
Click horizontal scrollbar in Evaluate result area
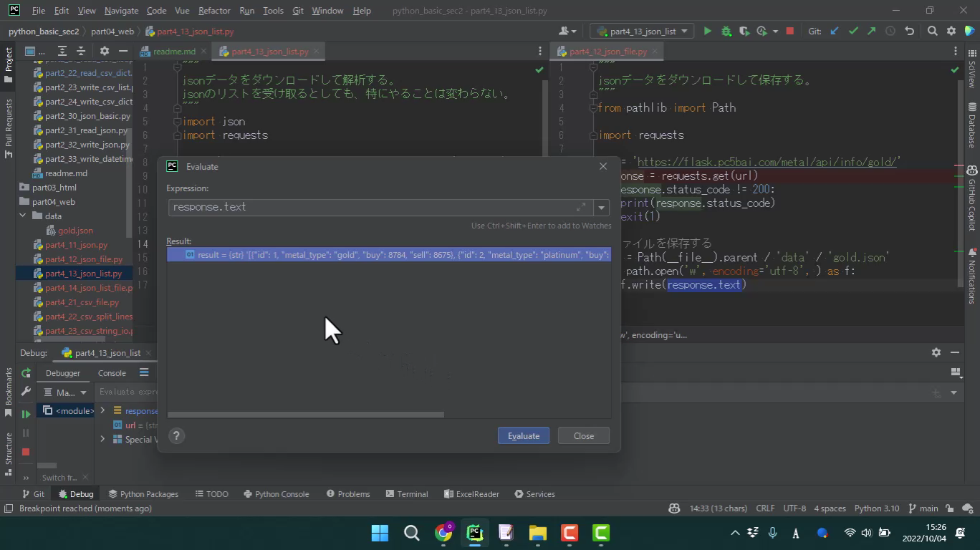point(306,415)
